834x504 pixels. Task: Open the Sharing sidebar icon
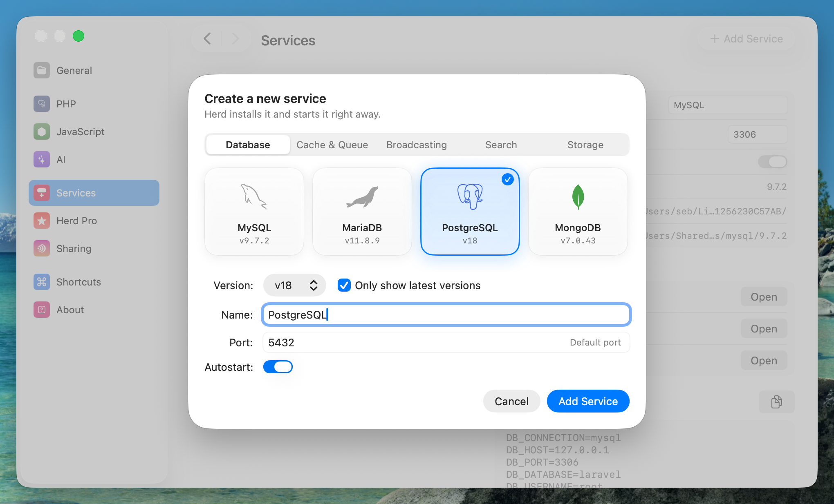(x=42, y=248)
